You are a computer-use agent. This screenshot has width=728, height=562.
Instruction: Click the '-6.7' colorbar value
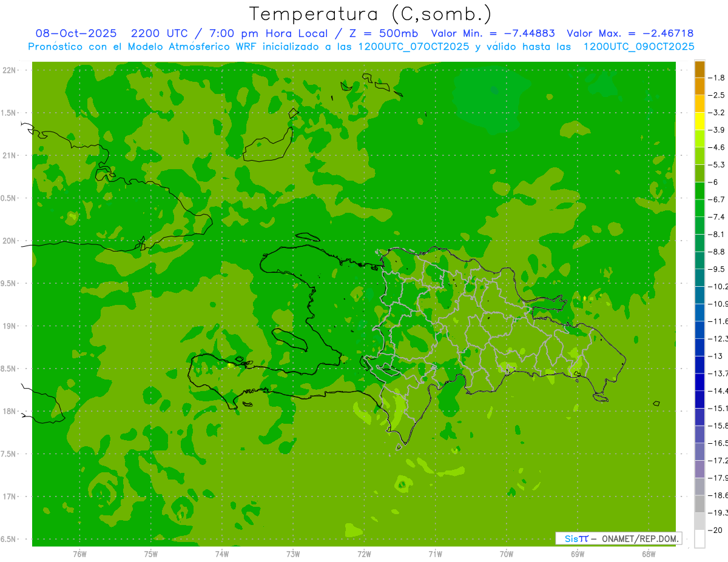[717, 199]
